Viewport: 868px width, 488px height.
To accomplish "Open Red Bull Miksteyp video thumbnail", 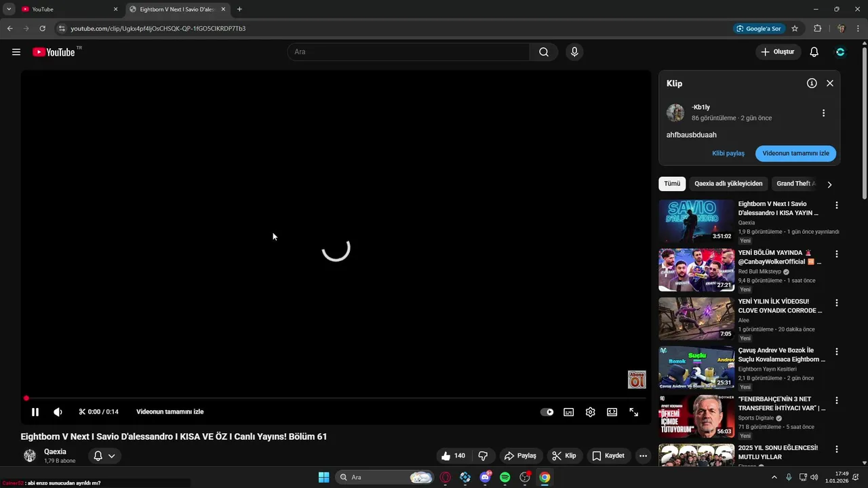I will point(696,270).
